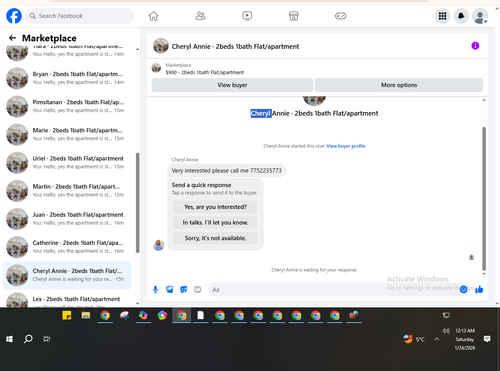Choose a sticker with the sticker icon
Screen dimensions: 500x371
point(183,289)
